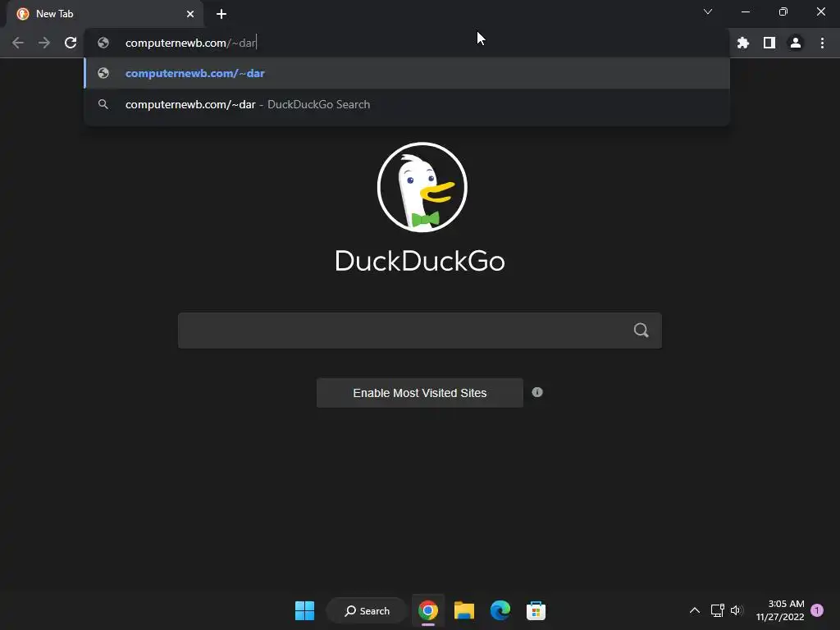Open the tab search chevron

point(708,11)
